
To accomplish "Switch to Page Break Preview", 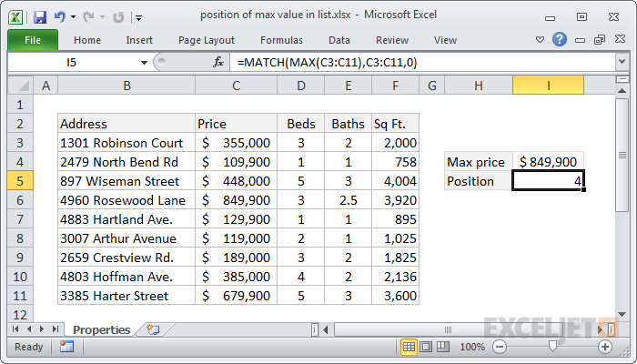I will [x=443, y=347].
